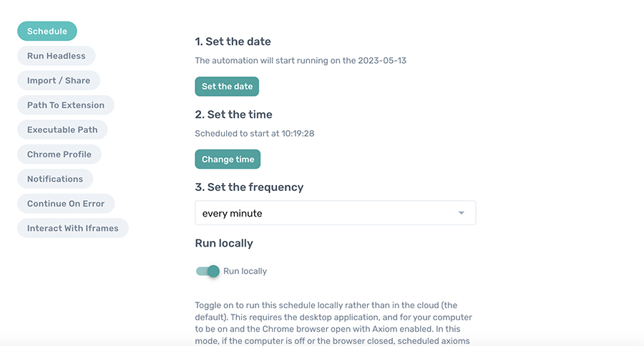Screen dimensions: 644x346
Task: Switch to the Run Headless tab
Action: coord(56,56)
